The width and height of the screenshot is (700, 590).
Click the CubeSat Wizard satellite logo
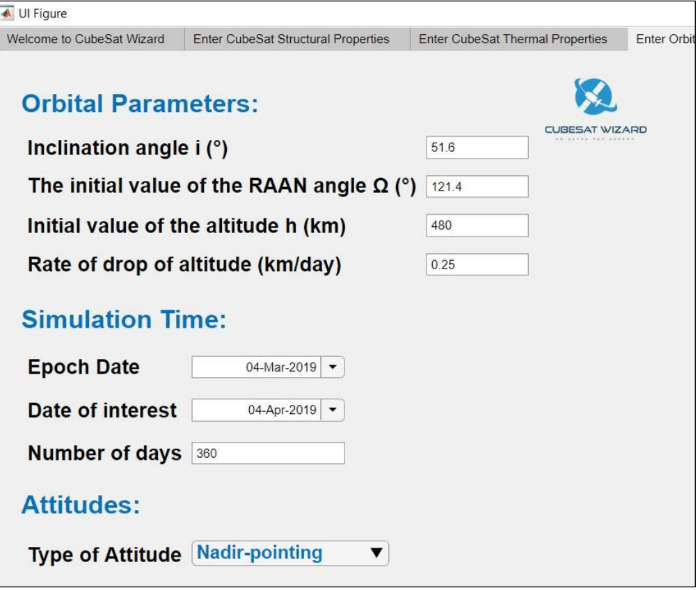pyautogui.click(x=595, y=97)
